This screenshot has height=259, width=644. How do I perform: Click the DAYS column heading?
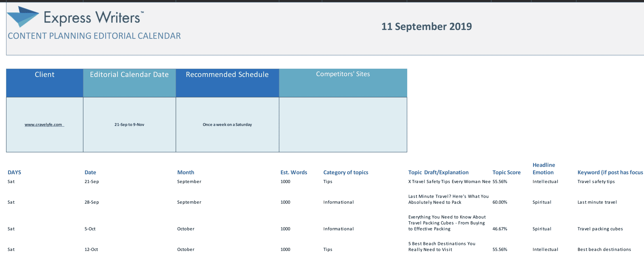pyautogui.click(x=14, y=172)
